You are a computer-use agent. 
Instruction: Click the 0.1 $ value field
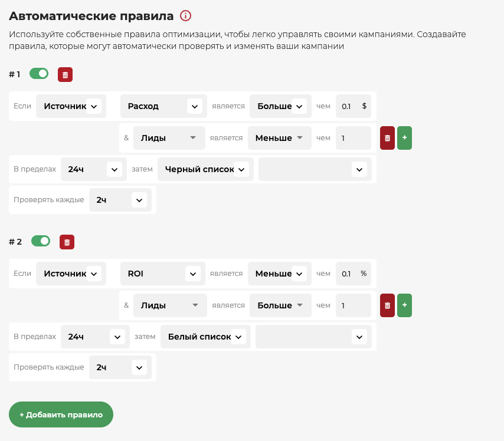pyautogui.click(x=354, y=106)
